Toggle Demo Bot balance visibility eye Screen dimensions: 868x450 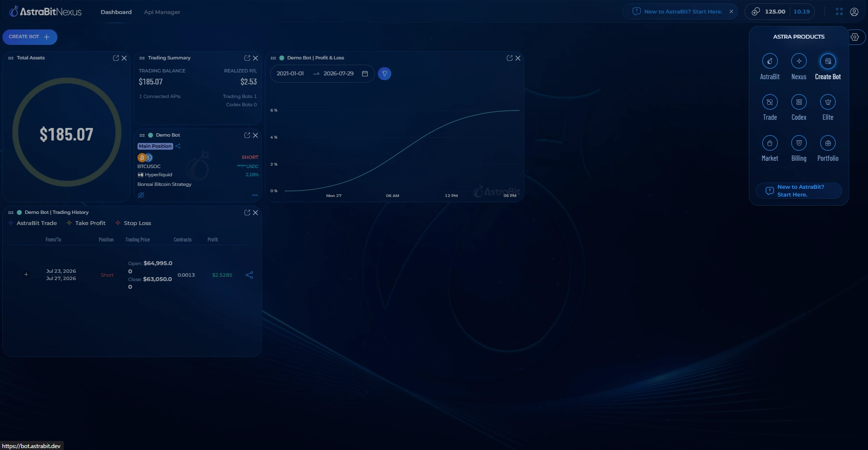[x=141, y=195]
